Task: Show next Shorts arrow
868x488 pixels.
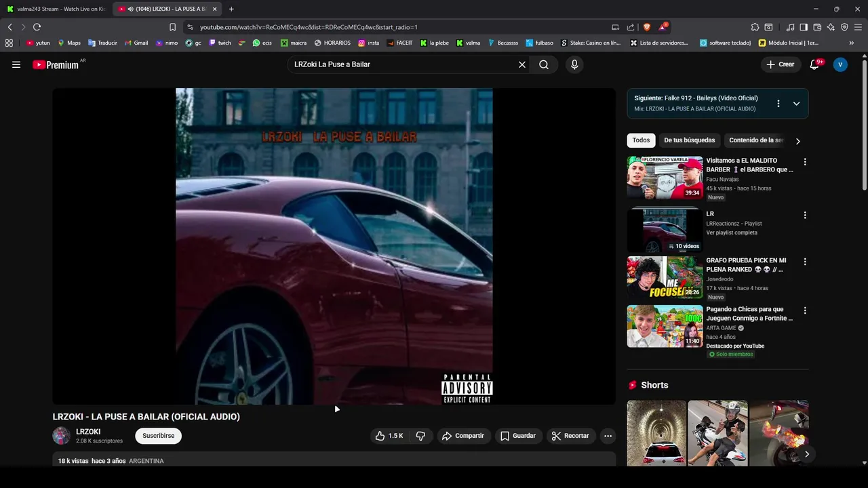Action: pyautogui.click(x=806, y=454)
